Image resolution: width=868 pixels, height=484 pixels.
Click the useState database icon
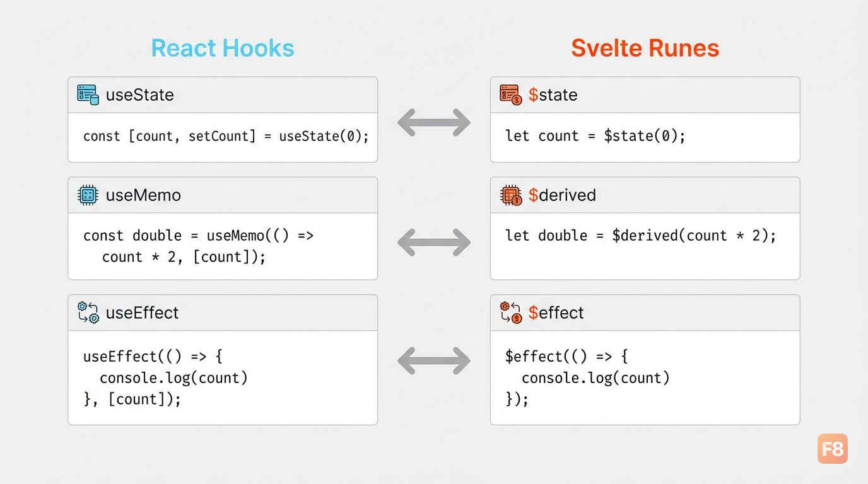(88, 95)
